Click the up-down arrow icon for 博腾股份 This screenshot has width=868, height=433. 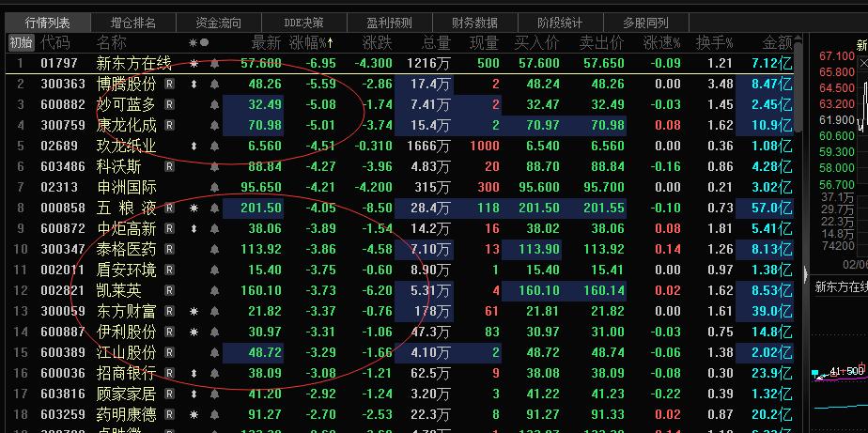[x=194, y=85]
